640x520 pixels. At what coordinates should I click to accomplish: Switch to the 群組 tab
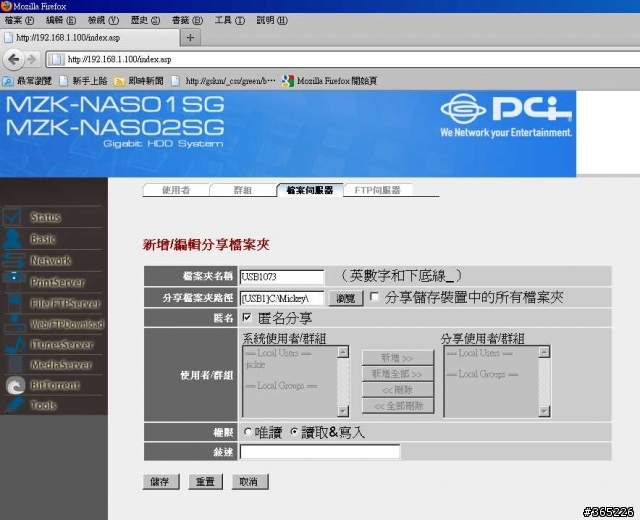[242, 190]
